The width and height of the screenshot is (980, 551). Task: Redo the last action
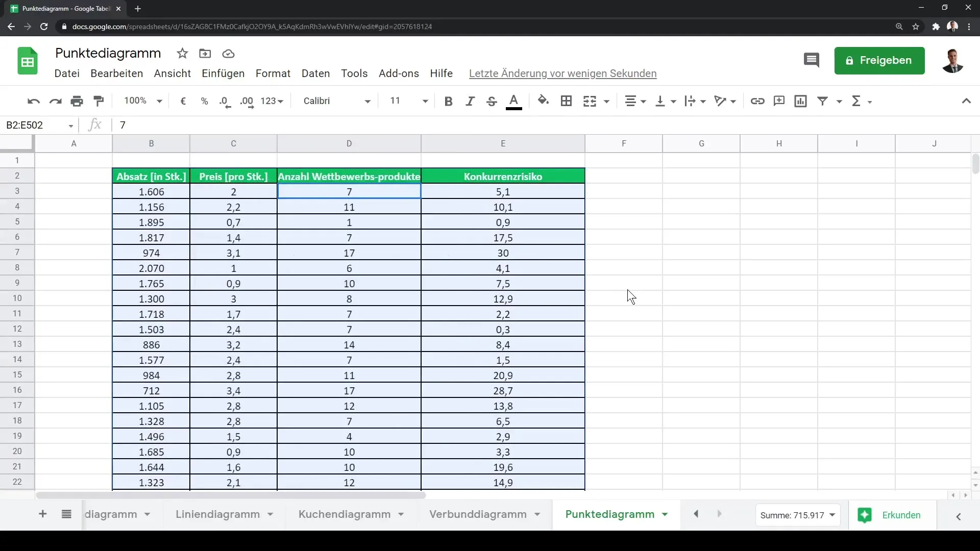click(x=55, y=101)
